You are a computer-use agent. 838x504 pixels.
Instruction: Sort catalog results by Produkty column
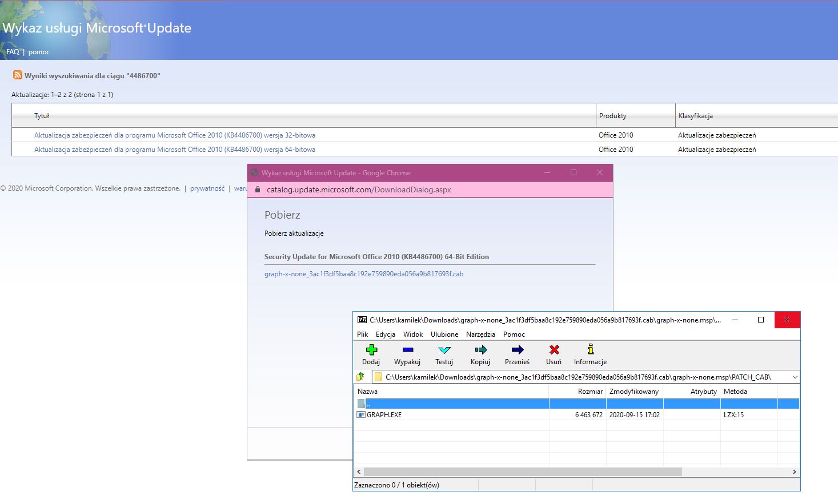[x=613, y=116]
